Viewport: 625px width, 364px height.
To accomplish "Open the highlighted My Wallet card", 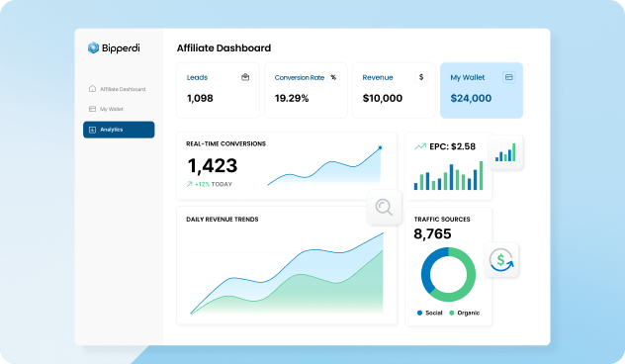I will 482,90.
